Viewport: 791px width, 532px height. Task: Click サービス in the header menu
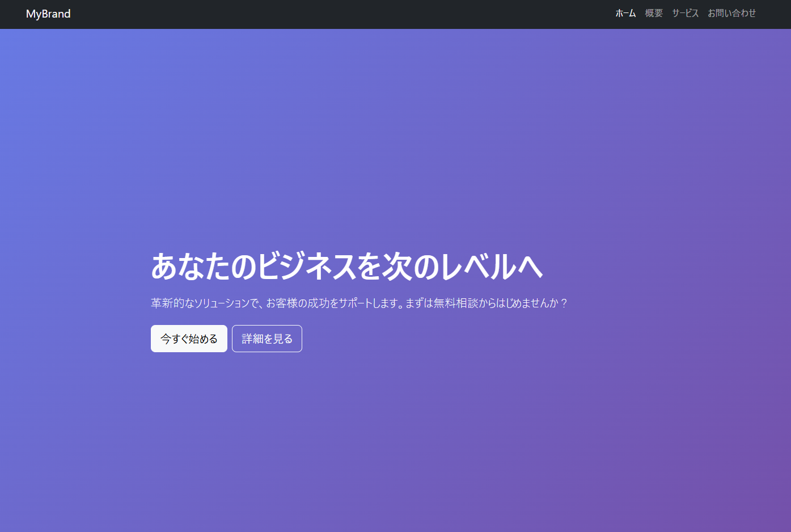[x=685, y=13]
